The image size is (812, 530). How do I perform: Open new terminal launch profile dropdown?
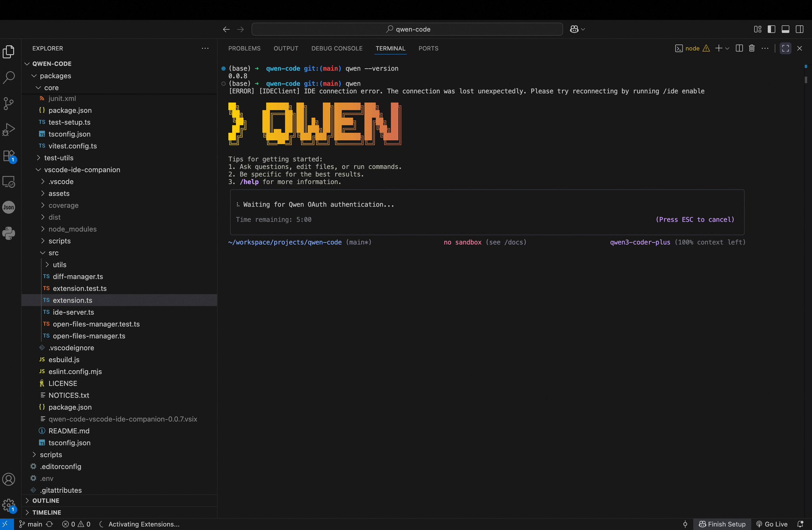point(727,48)
